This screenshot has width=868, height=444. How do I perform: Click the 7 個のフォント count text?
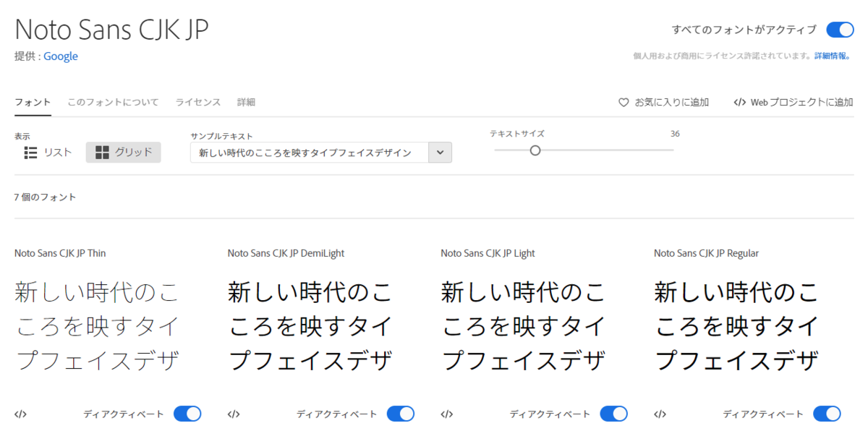point(45,197)
